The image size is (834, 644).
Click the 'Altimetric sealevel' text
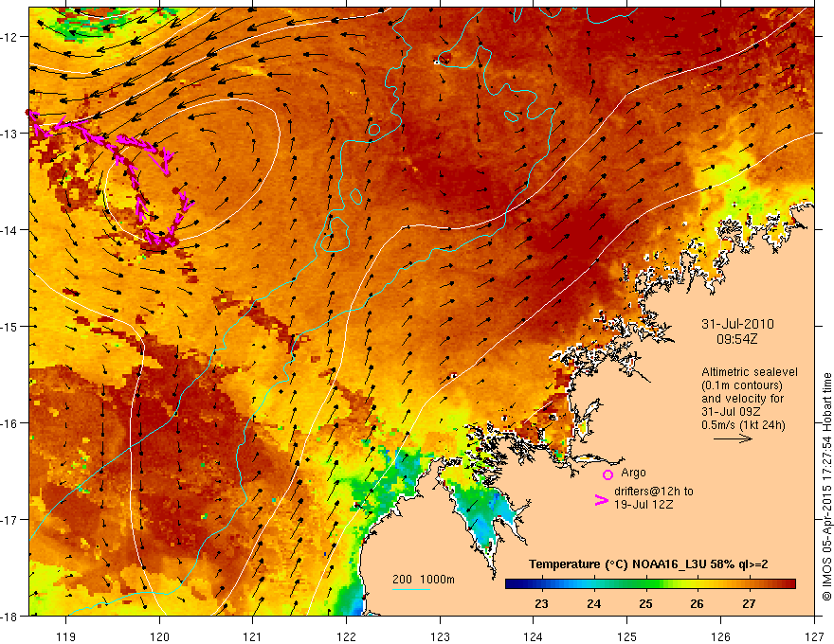750,372
